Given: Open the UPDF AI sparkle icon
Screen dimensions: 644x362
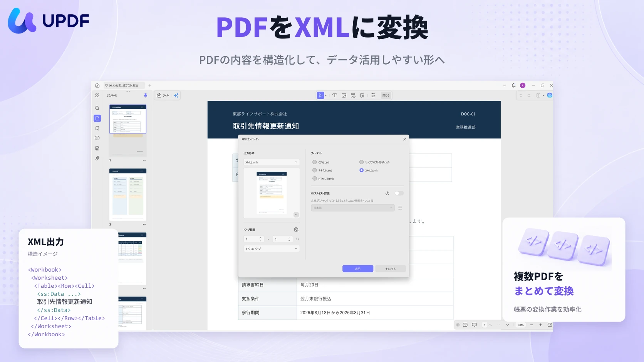Looking at the screenshot, I should point(176,95).
